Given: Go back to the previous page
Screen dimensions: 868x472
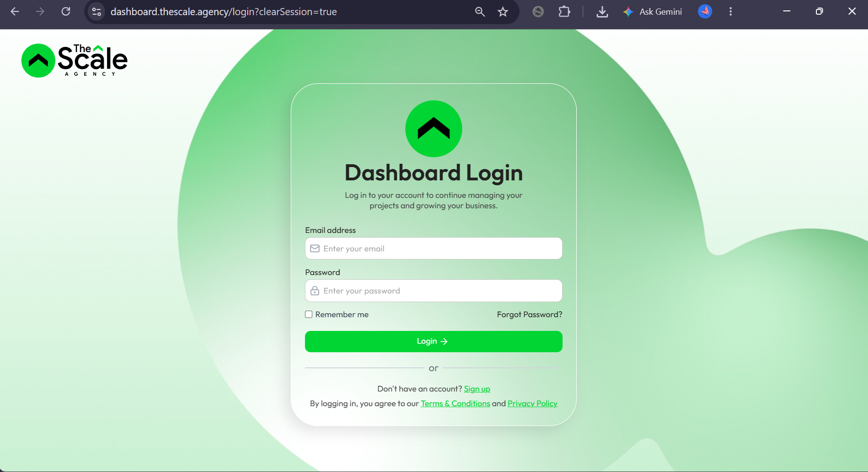Looking at the screenshot, I should [x=15, y=12].
